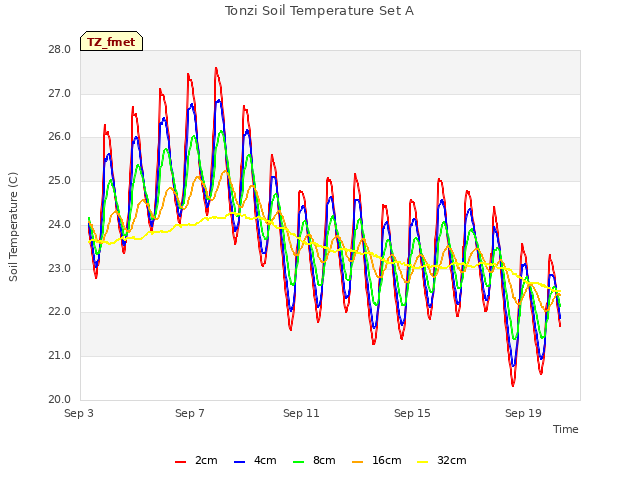Toggle the 2cm legend entry

196,460
